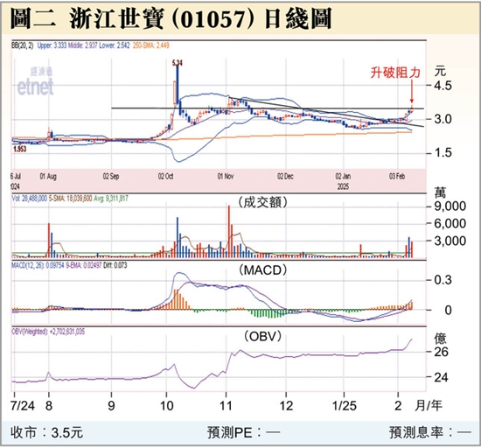481x448 pixels.
Task: Click the (MACD) panel label
Action: point(263,270)
